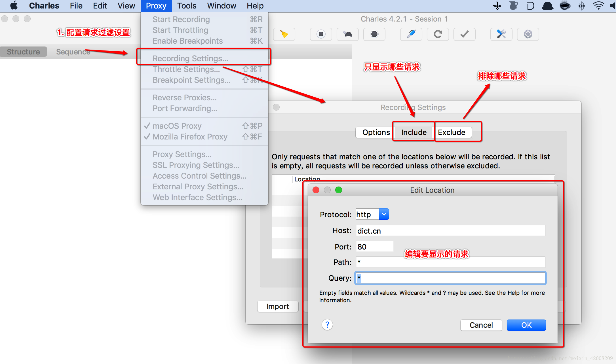Open the Proxy menu

pyautogui.click(x=156, y=6)
